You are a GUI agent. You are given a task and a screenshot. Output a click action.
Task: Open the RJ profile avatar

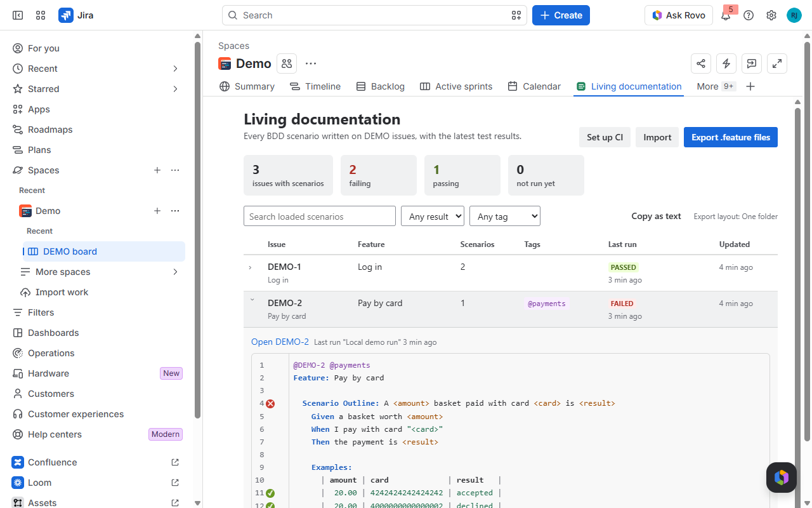[794, 15]
